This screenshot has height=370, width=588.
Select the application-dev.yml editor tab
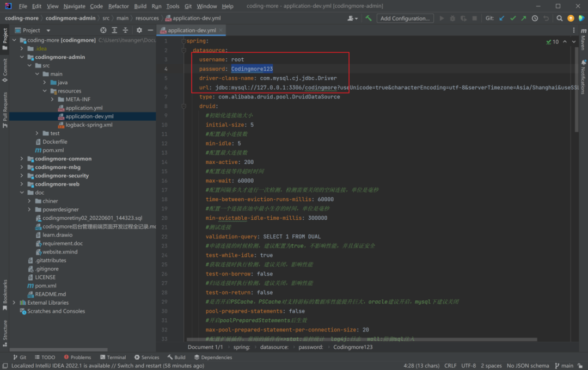click(x=191, y=30)
